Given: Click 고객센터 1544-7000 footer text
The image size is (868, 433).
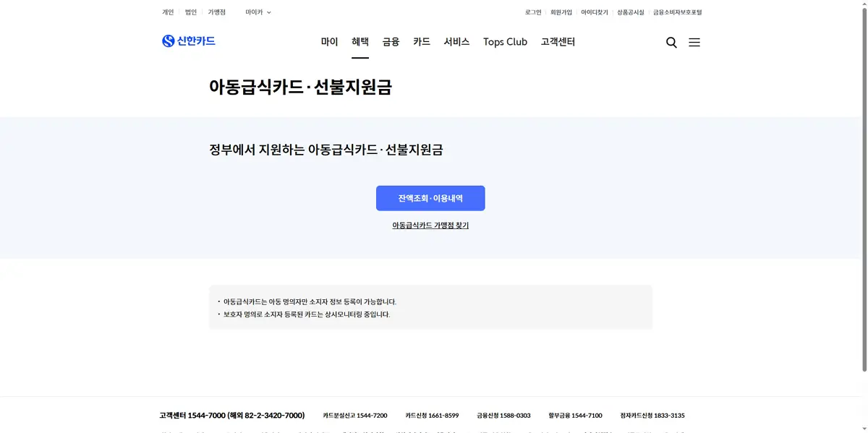Looking at the screenshot, I should point(232,416).
